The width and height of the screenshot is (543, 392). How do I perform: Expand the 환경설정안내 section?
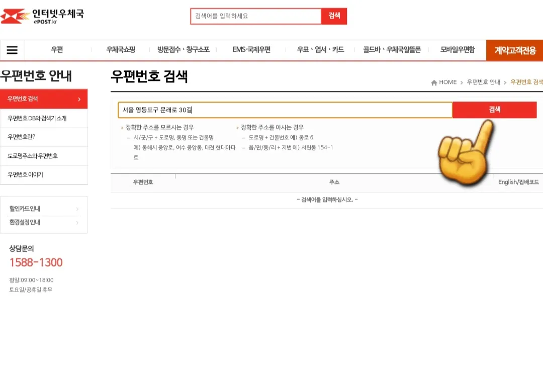pyautogui.click(x=44, y=223)
